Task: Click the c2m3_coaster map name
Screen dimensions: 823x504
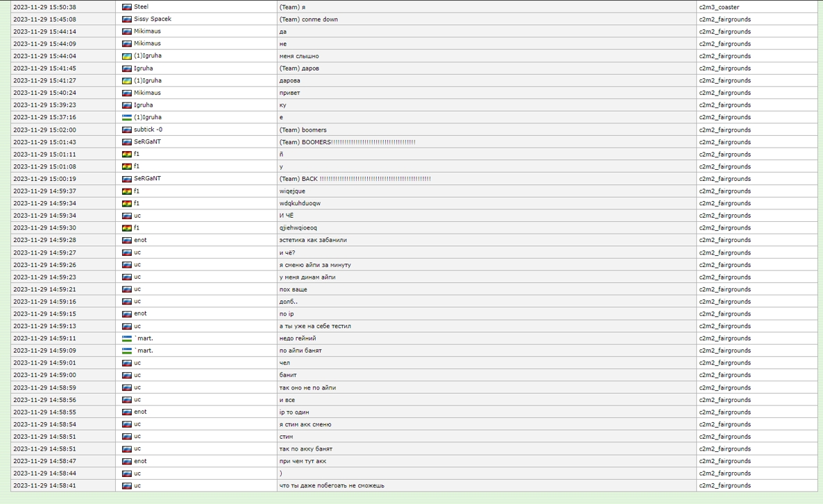Action: coord(719,7)
